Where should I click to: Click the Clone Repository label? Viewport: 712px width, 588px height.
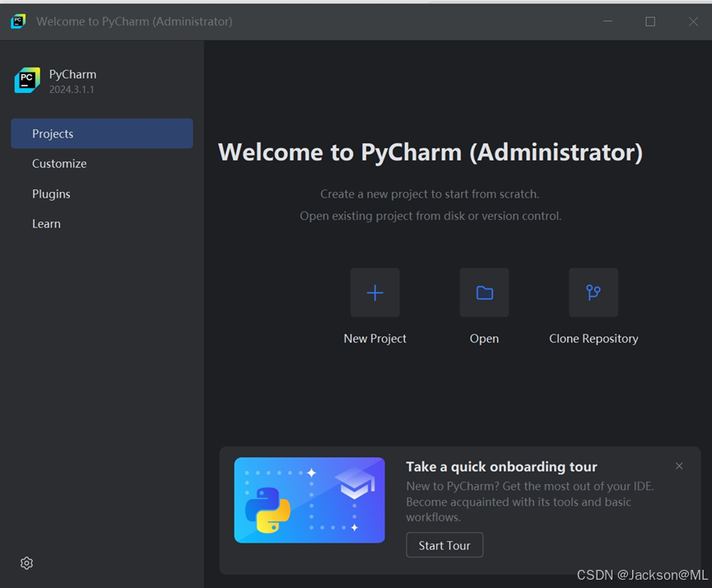point(593,338)
